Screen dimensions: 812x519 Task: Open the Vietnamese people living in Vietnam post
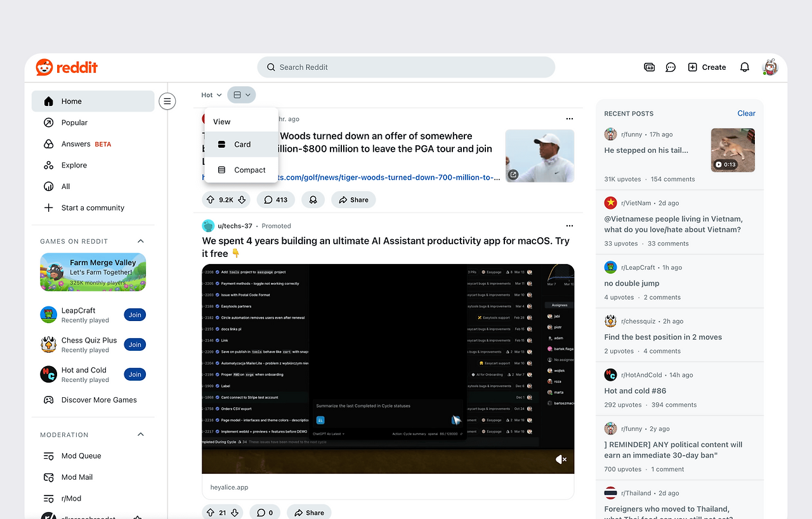672,225
